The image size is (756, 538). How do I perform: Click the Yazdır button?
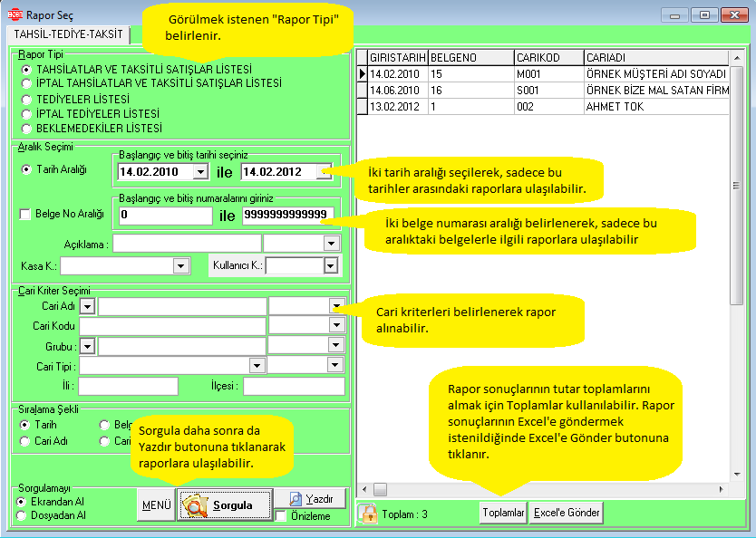point(310,498)
